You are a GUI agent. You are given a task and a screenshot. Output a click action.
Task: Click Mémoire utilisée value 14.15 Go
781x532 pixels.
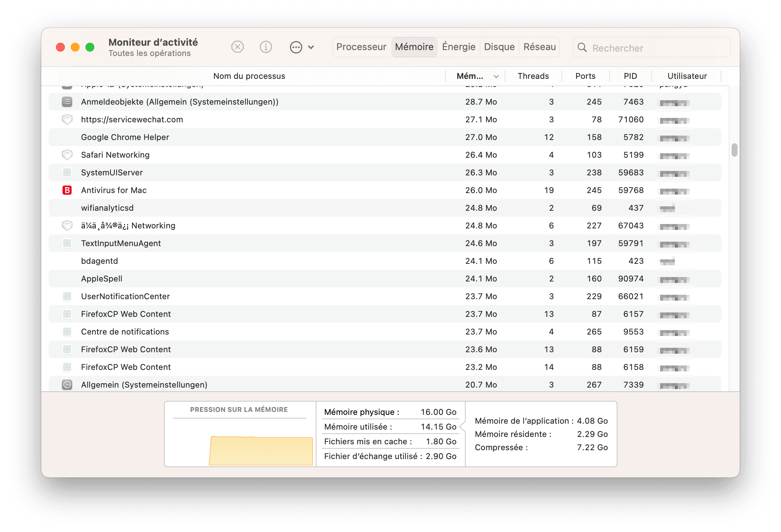438,427
